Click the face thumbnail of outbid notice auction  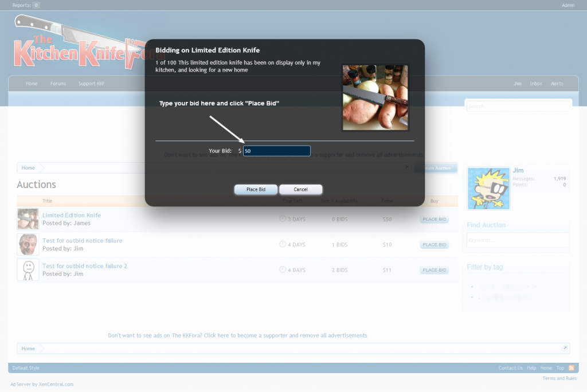tap(28, 245)
